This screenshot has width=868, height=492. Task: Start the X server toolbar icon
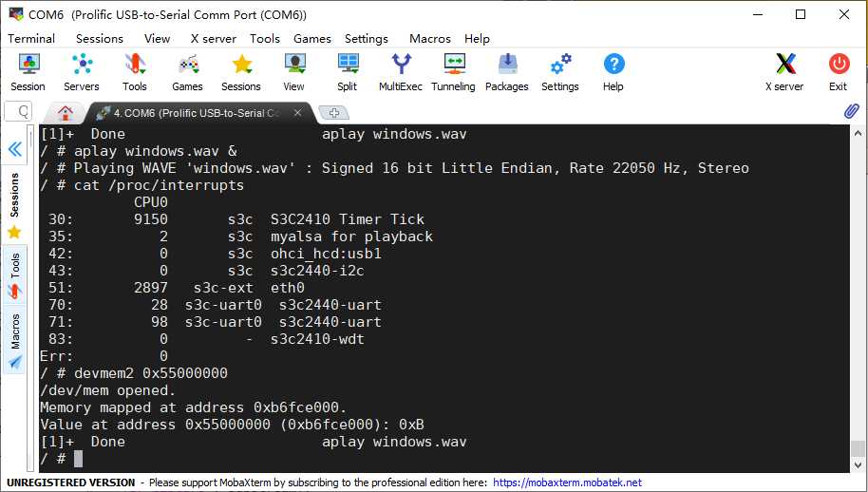[x=785, y=71]
